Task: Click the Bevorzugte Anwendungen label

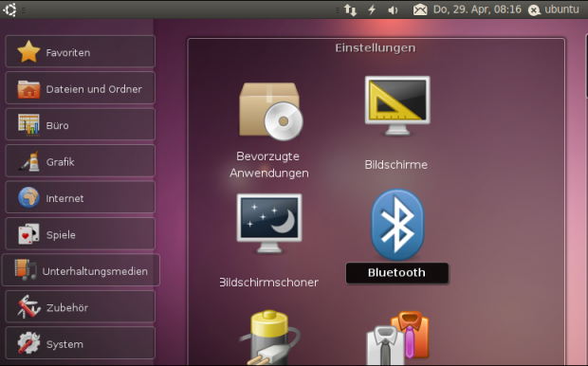Action: (269, 165)
